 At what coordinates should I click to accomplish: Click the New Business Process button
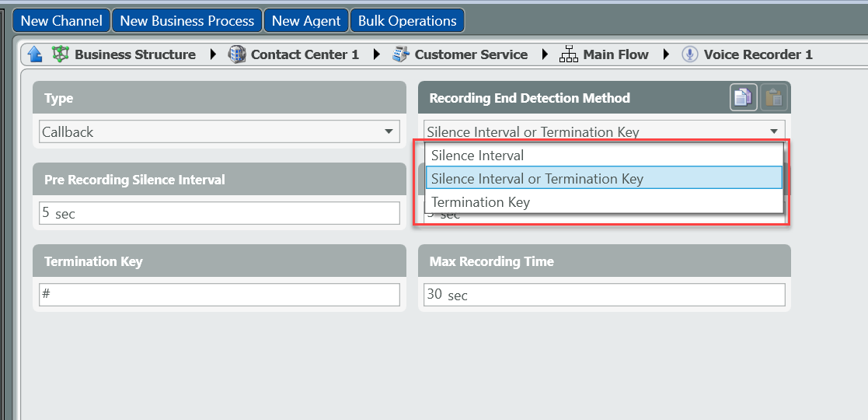187,21
